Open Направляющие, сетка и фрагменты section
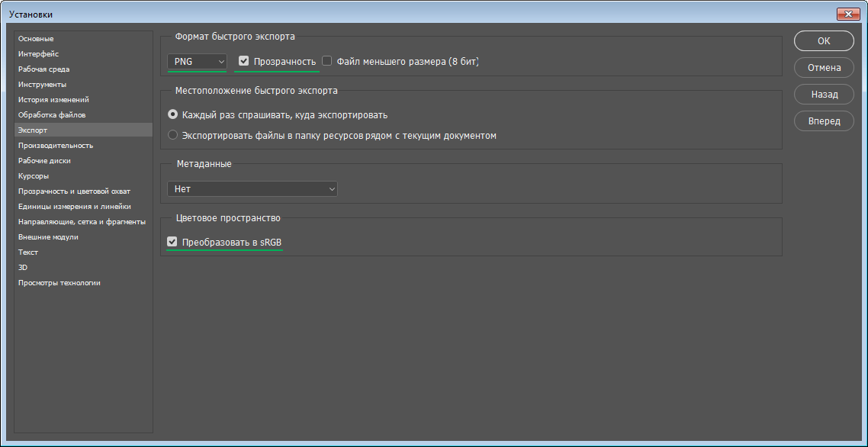The width and height of the screenshot is (868, 447). point(84,221)
